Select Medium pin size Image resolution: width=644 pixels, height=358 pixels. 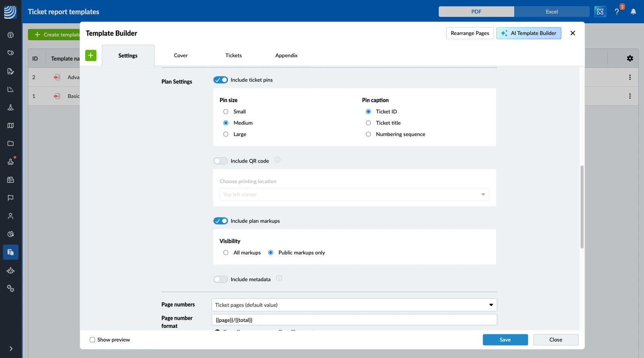pos(226,123)
